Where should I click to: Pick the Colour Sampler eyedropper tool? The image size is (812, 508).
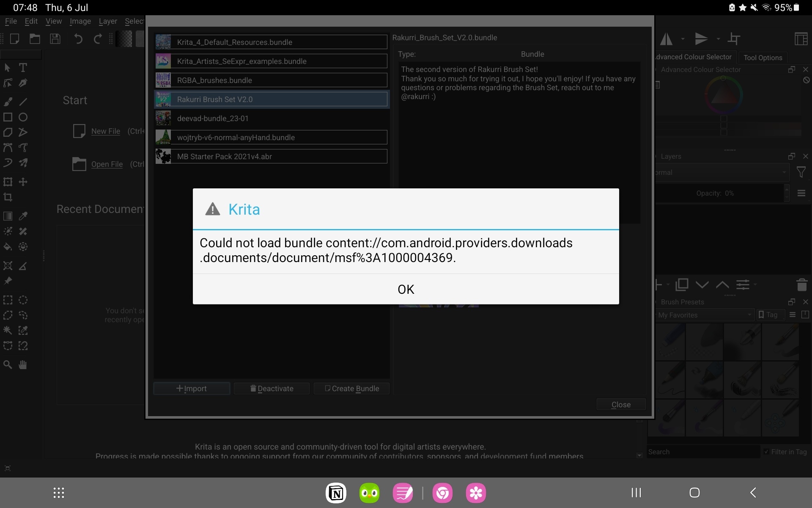click(23, 216)
